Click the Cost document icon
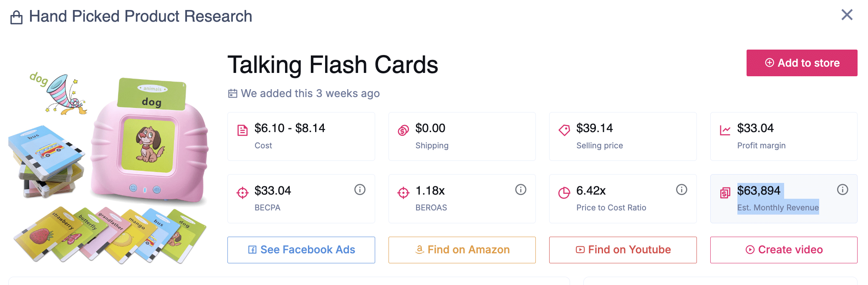Screen dimensions: 868x285 tap(243, 130)
